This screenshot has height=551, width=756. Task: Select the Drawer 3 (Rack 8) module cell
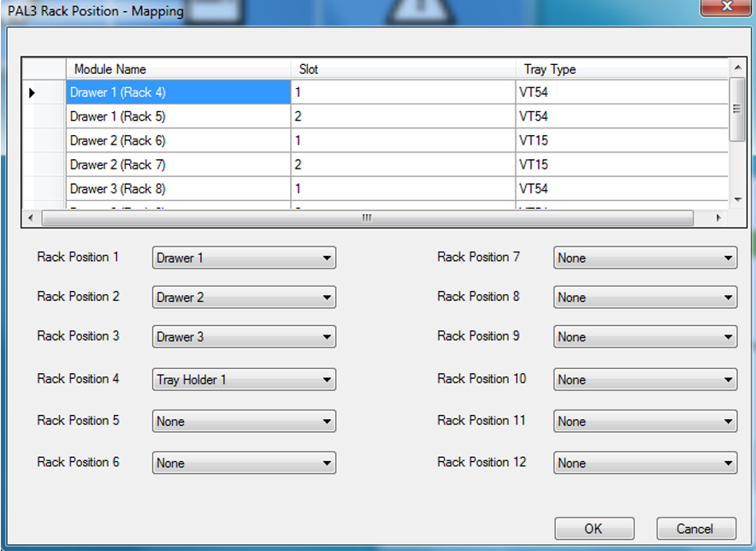[178, 188]
